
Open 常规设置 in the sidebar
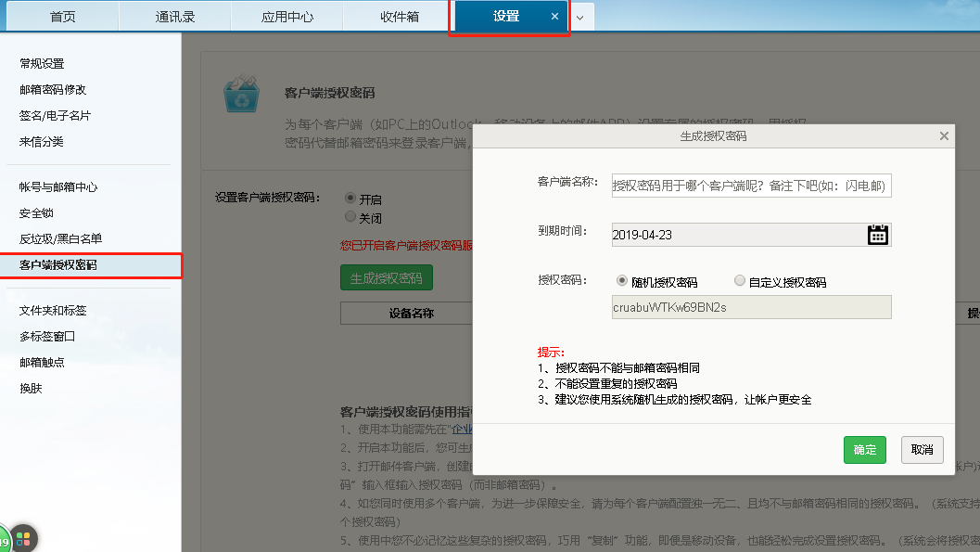[42, 64]
